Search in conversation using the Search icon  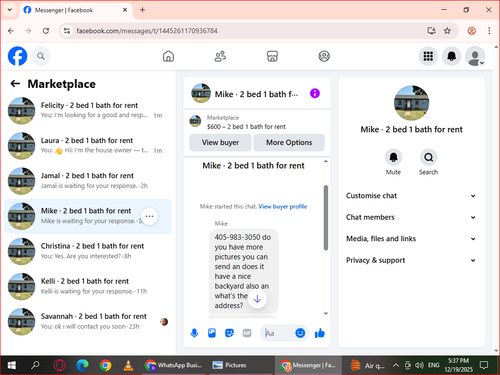(429, 157)
